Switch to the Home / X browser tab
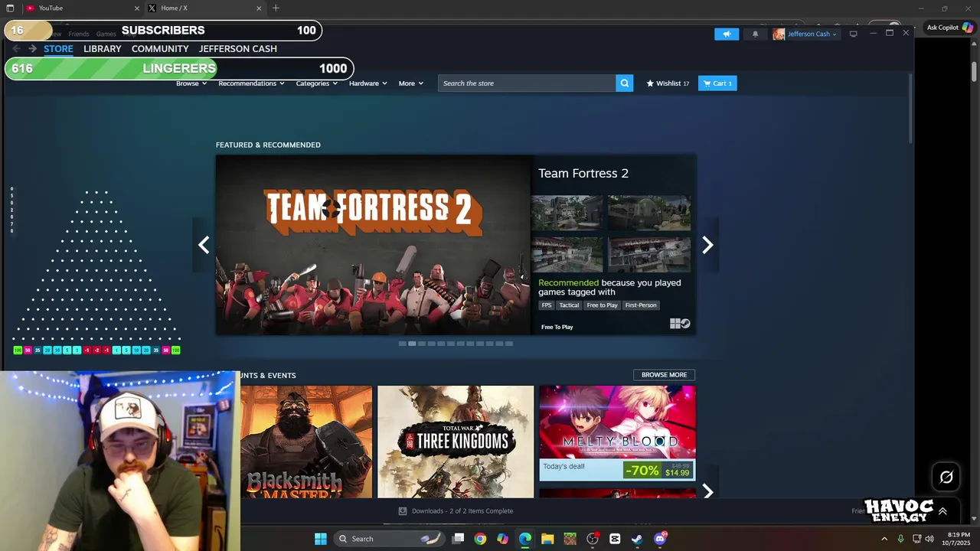This screenshot has width=980, height=551. (x=204, y=8)
